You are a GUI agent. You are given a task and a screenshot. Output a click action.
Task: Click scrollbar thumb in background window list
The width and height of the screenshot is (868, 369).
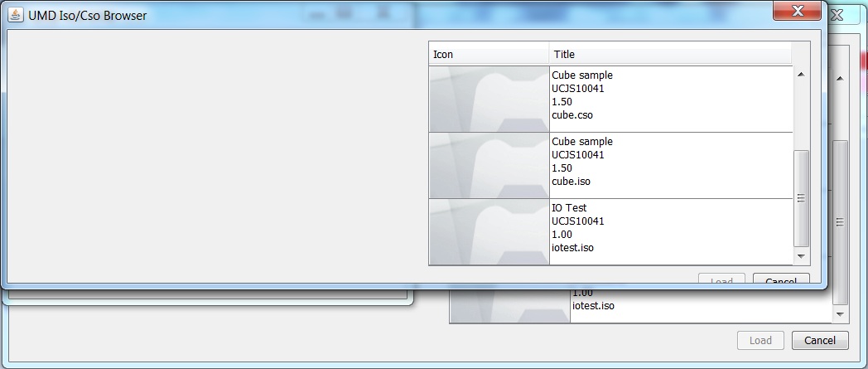(840, 222)
